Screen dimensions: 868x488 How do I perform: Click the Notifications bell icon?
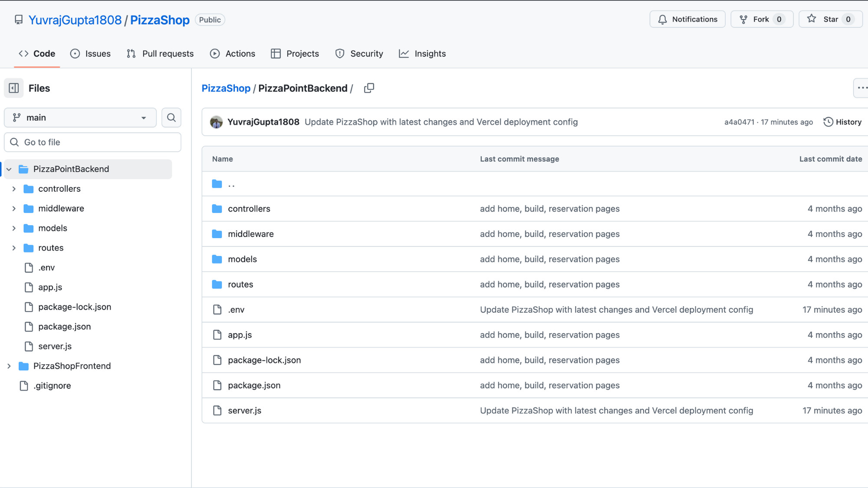(662, 20)
